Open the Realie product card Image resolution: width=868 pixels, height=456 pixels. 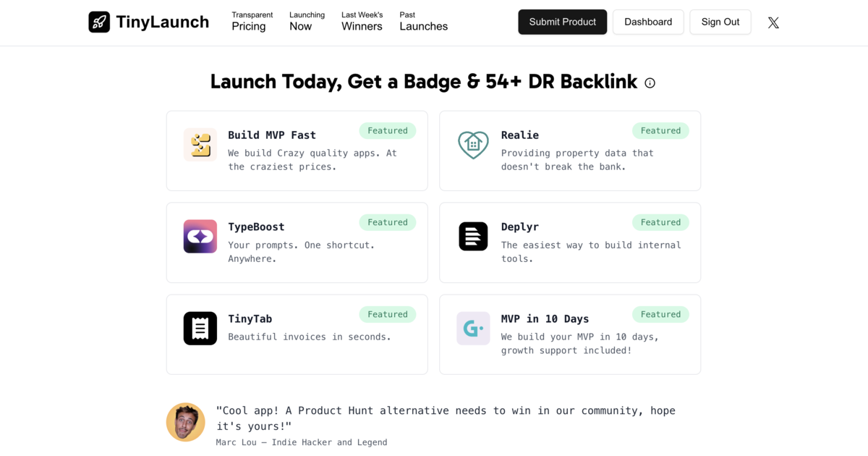click(569, 151)
